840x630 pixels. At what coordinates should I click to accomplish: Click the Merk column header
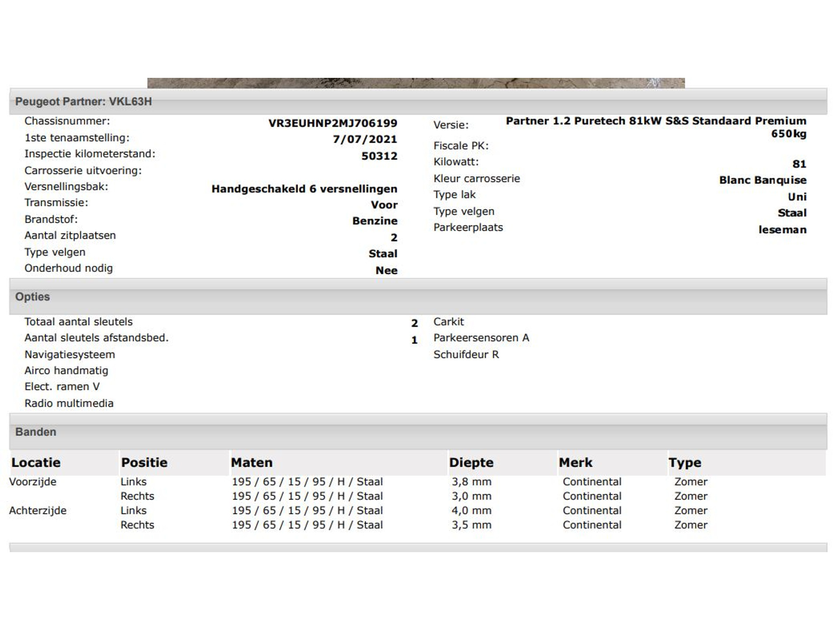[x=575, y=462]
